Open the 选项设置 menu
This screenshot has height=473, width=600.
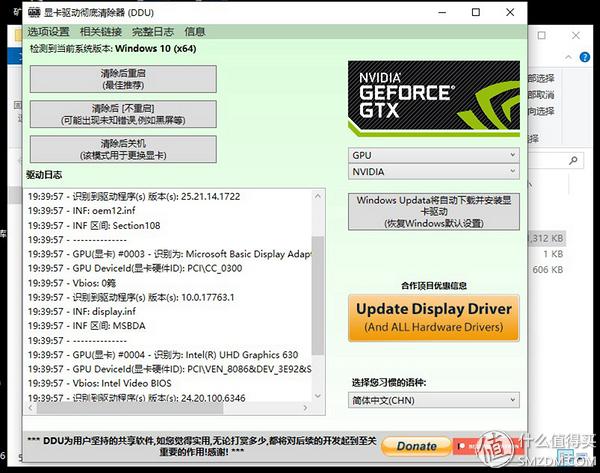[48, 32]
